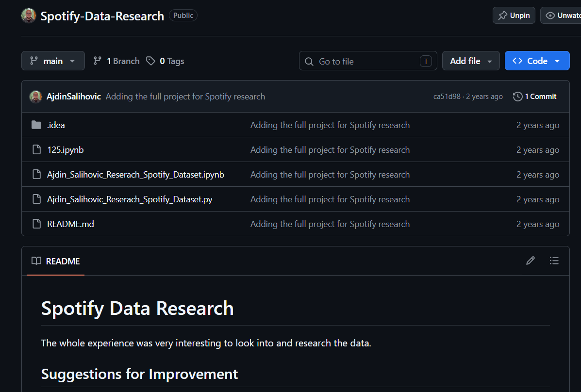Open AjdinSalihovic profile link
581x392 pixels.
74,97
